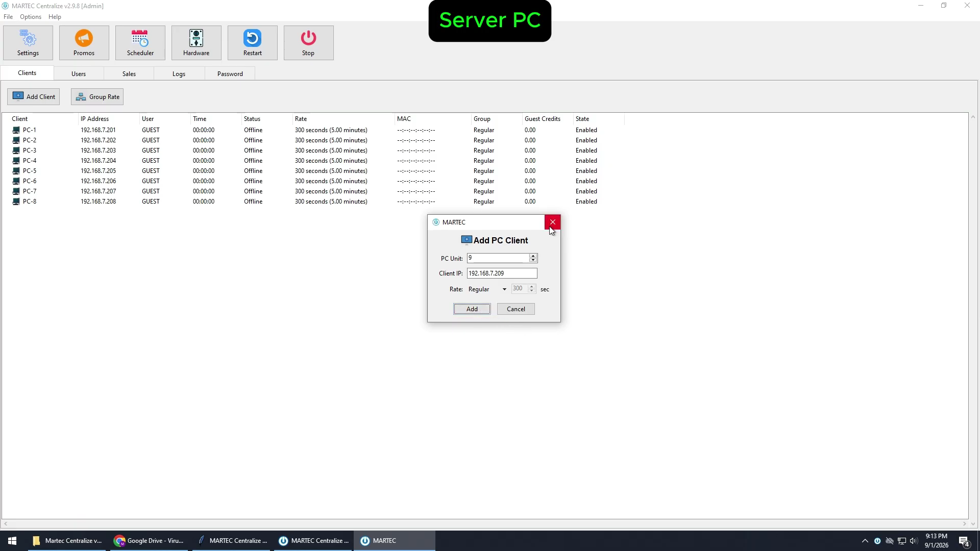The width and height of the screenshot is (980, 551).
Task: Decrease the PC Unit number stepper
Action: (533, 261)
